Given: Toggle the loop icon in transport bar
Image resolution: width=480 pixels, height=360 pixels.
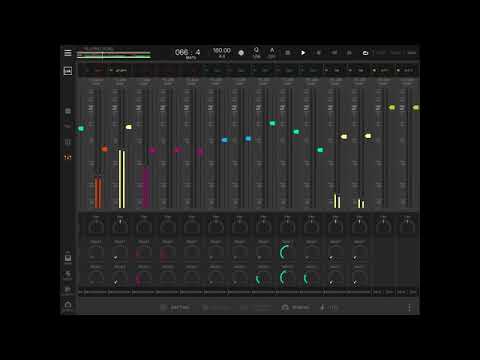Looking at the screenshot, I should pos(365,53).
